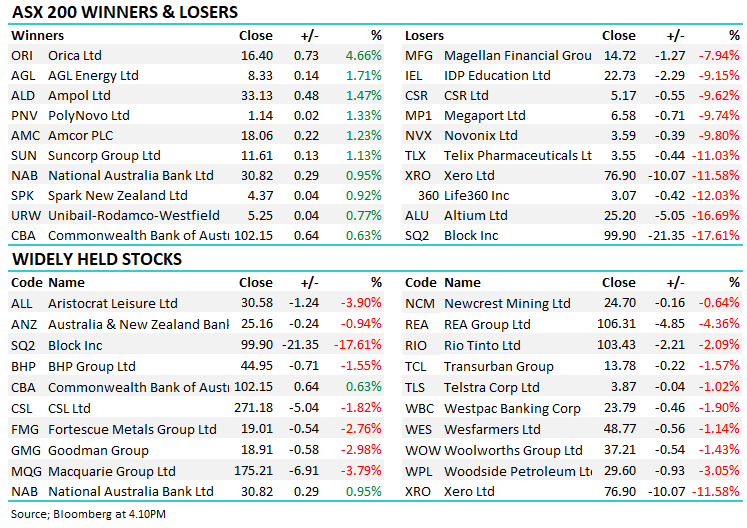This screenshot has width=747, height=528.
Task: Select the IDP Education Ltd row
Action: click(x=497, y=75)
